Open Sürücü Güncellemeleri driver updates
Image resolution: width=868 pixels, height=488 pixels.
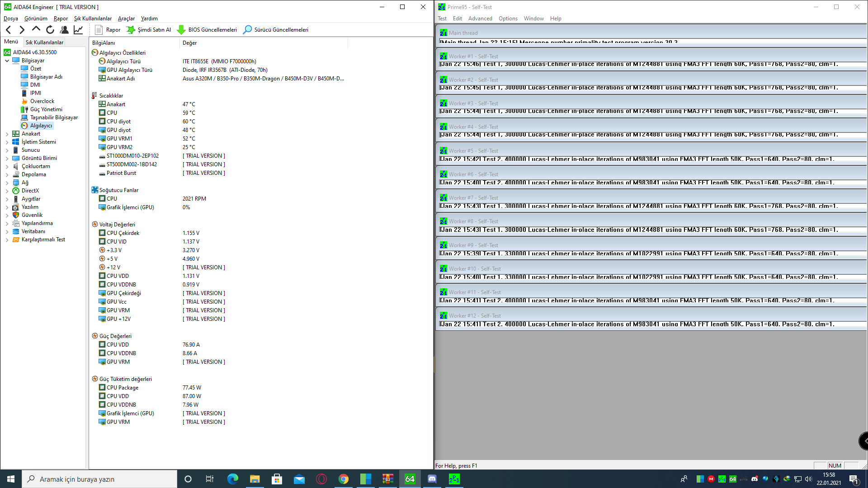276,30
